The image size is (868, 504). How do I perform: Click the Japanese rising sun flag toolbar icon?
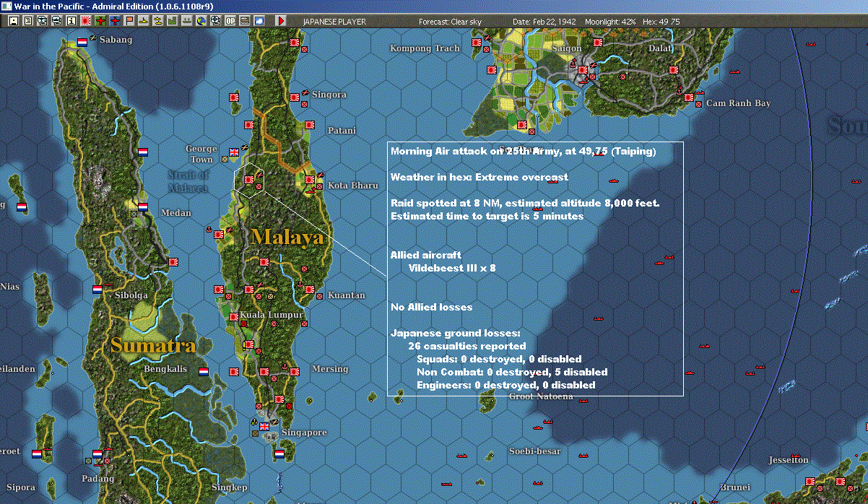[x=86, y=21]
